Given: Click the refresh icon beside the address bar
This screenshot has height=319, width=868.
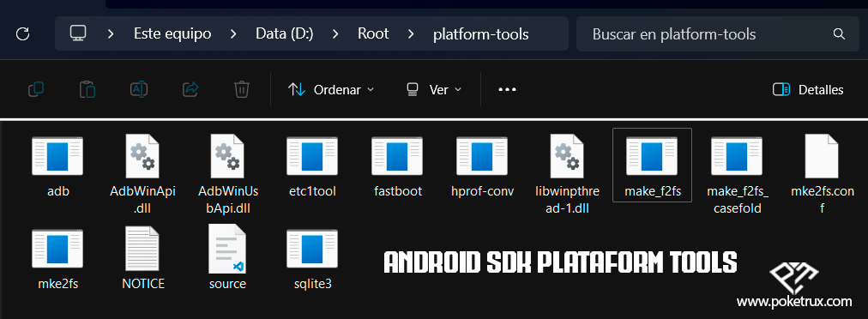Looking at the screenshot, I should (22, 33).
